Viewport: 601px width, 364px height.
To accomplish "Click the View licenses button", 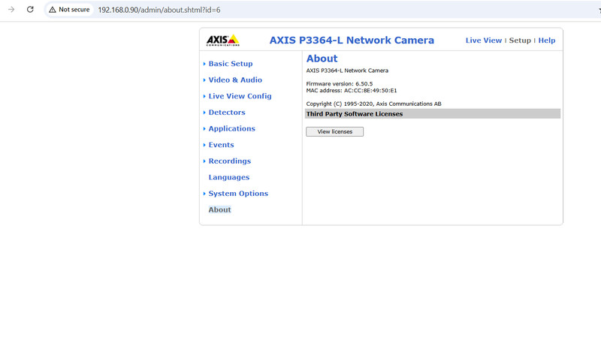I will [334, 131].
